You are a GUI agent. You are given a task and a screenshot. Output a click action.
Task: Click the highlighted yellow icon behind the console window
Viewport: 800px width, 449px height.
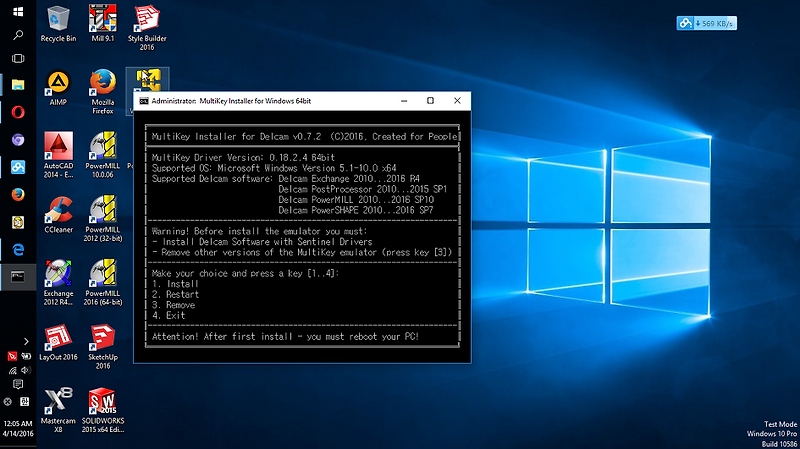click(x=148, y=80)
